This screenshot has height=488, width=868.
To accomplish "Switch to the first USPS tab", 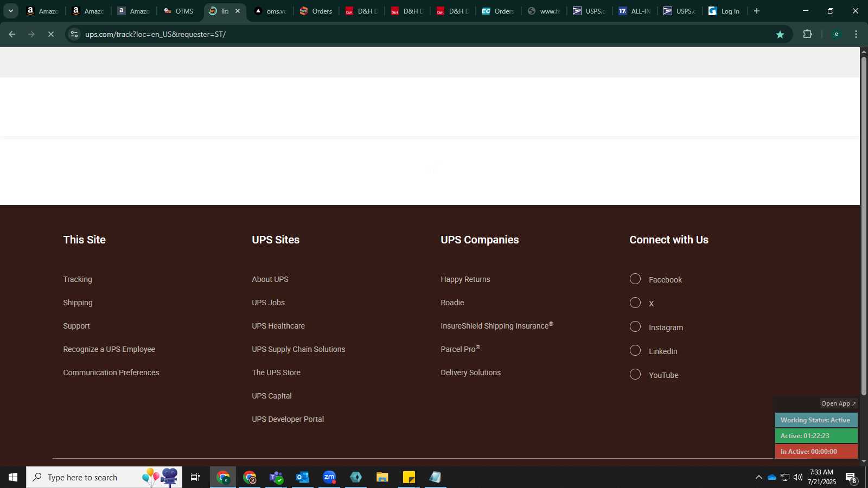I will [x=590, y=11].
